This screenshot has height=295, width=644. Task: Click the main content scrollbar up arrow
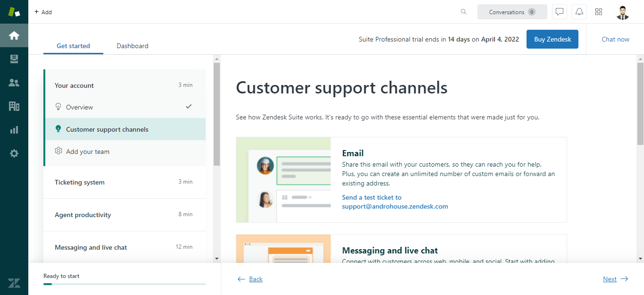640,59
